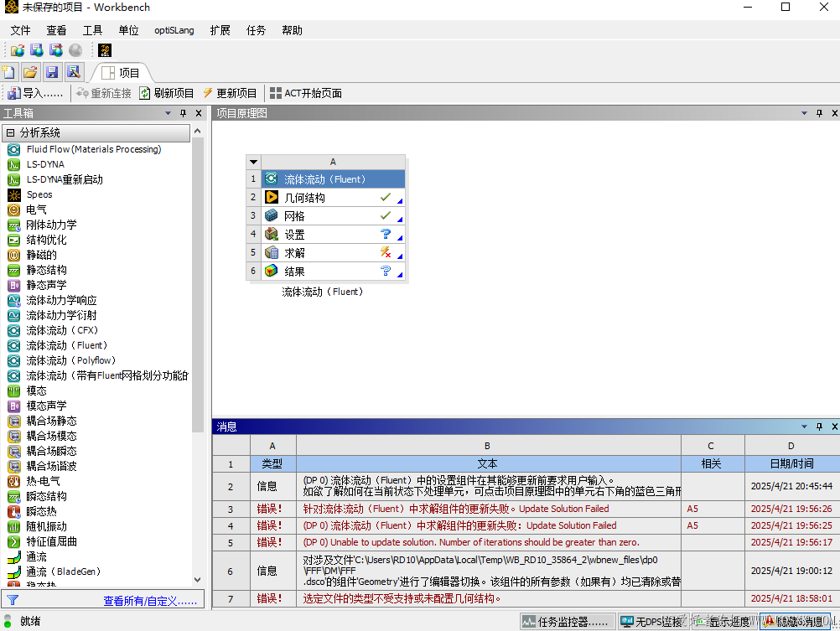Click the 几何结构 geometry cell icon
This screenshot has width=840, height=631.
click(272, 197)
